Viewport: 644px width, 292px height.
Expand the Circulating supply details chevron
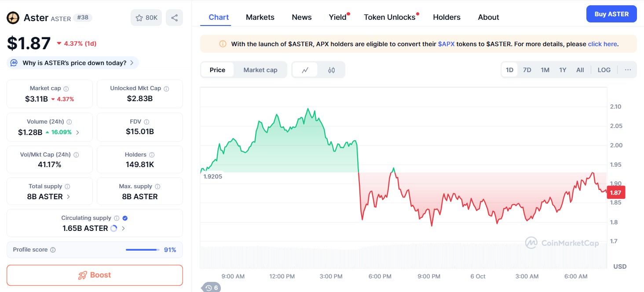pos(123,228)
